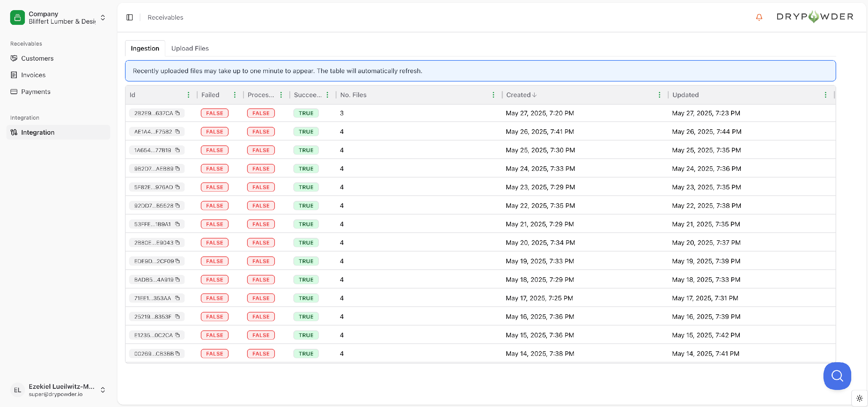
Task: Click the Customers handshake icon
Action: 14,58
